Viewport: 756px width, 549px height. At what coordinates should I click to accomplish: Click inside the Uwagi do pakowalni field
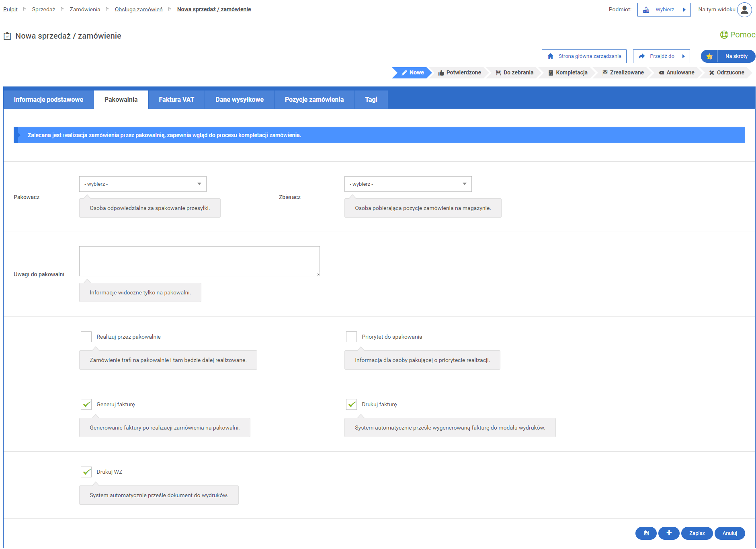point(199,261)
